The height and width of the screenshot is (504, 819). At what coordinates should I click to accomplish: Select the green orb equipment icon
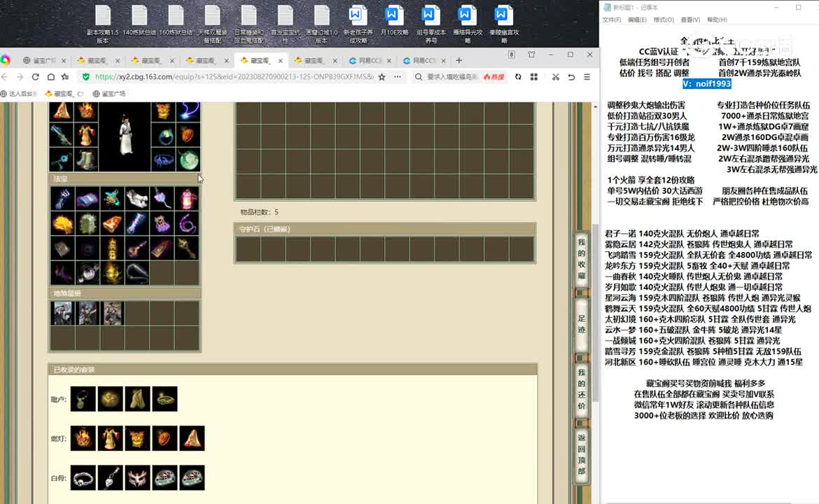[x=188, y=160]
